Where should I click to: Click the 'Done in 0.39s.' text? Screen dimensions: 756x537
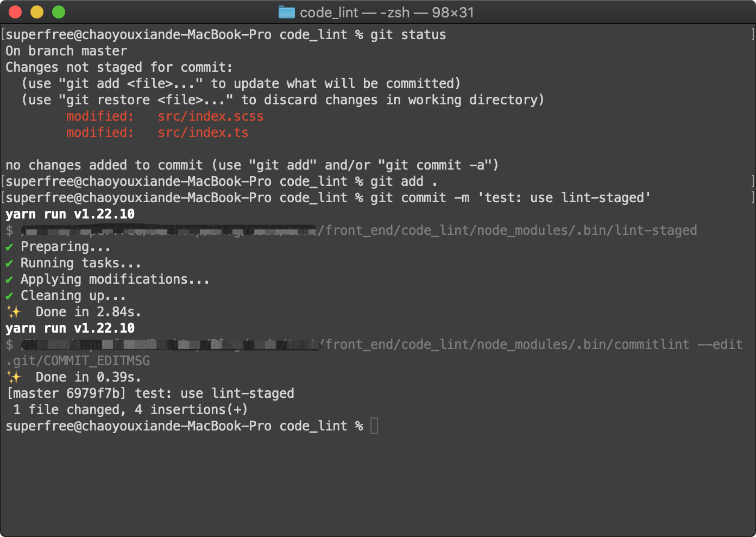tap(89, 377)
